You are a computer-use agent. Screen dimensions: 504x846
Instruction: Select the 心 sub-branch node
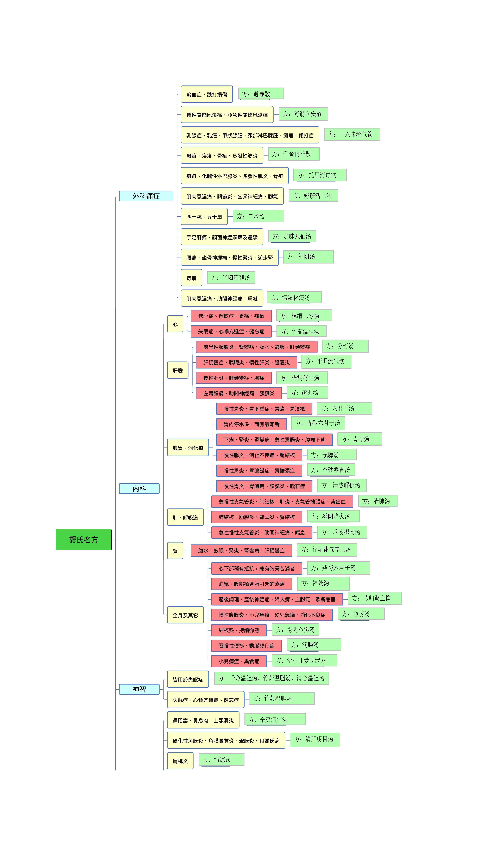175,324
